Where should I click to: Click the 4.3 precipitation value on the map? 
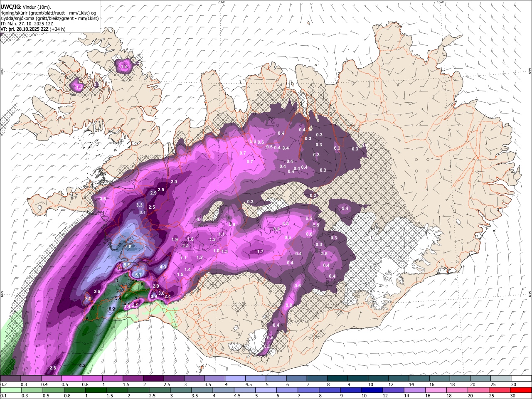click(x=163, y=267)
